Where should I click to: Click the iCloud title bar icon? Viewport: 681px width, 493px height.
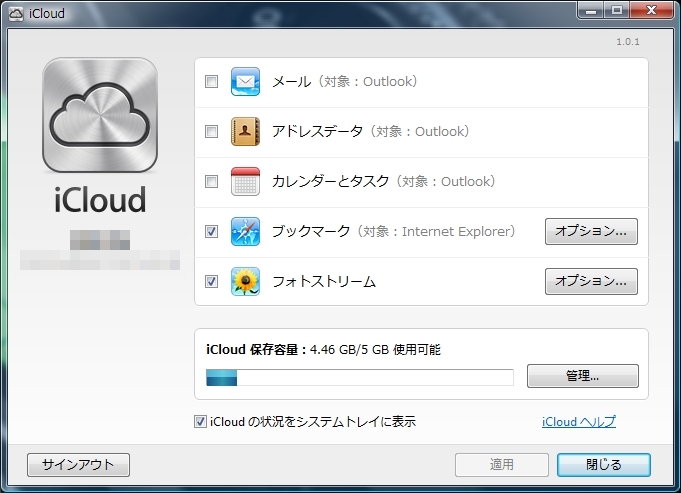16,13
